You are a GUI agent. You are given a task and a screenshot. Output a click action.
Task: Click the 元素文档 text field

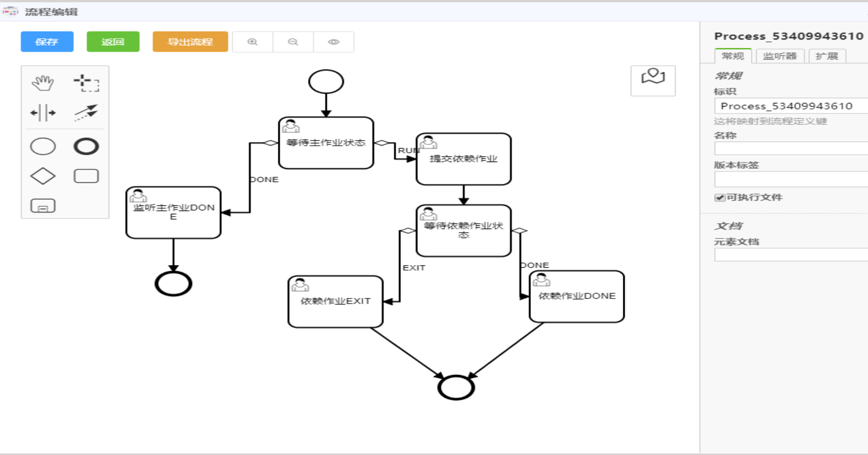point(791,255)
